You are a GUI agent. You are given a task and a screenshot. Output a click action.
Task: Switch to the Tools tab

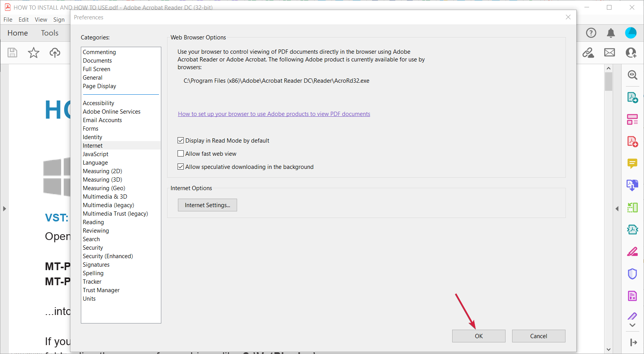click(x=50, y=33)
